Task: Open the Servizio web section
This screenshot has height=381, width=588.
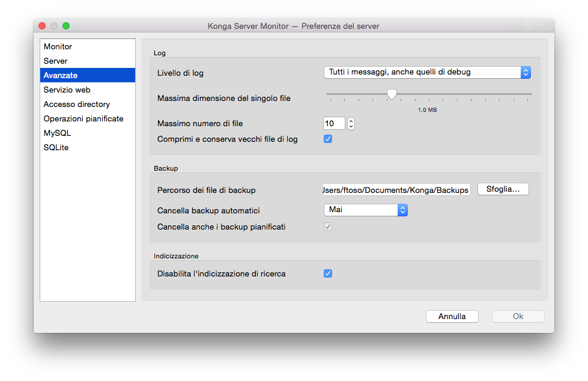Action: [x=87, y=90]
